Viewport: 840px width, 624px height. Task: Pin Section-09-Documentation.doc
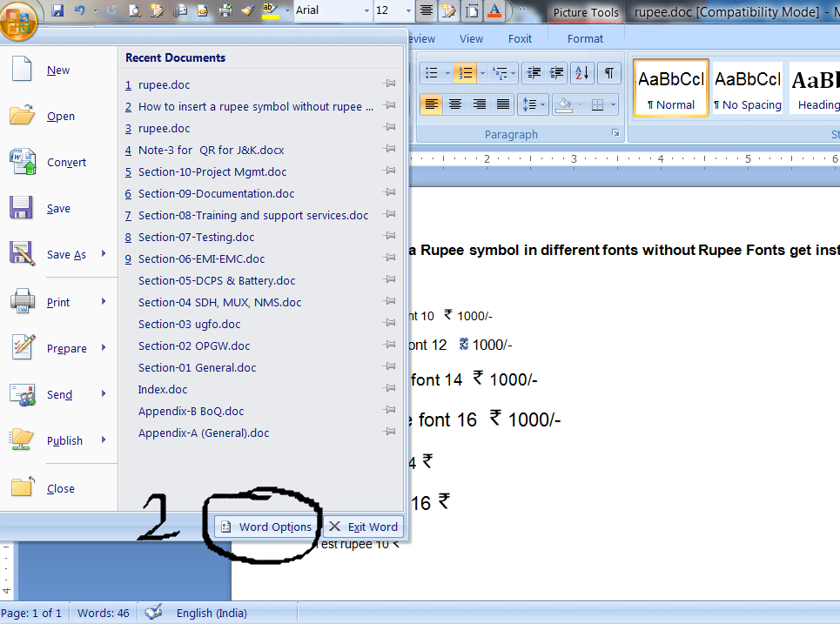click(390, 191)
